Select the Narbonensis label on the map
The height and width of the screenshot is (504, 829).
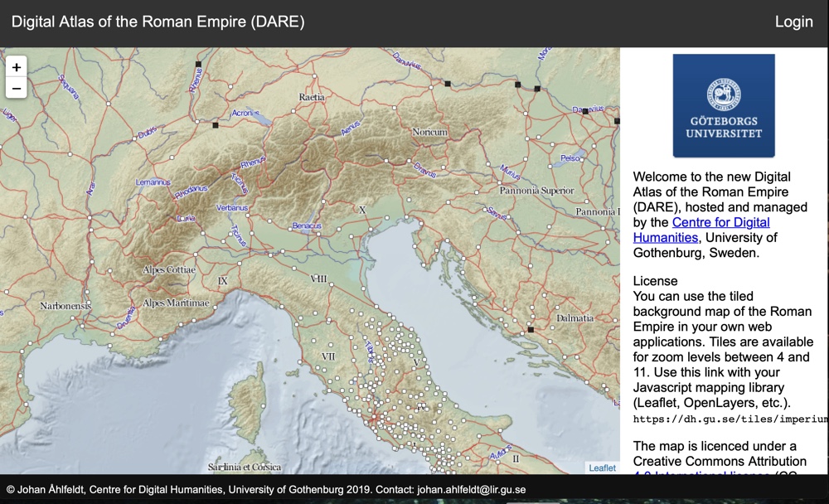point(65,306)
